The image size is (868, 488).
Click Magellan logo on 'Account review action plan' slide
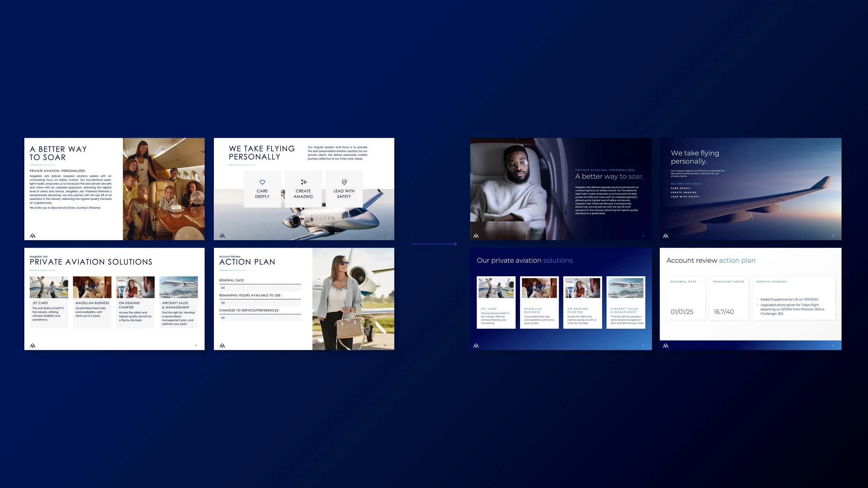pyautogui.click(x=666, y=346)
